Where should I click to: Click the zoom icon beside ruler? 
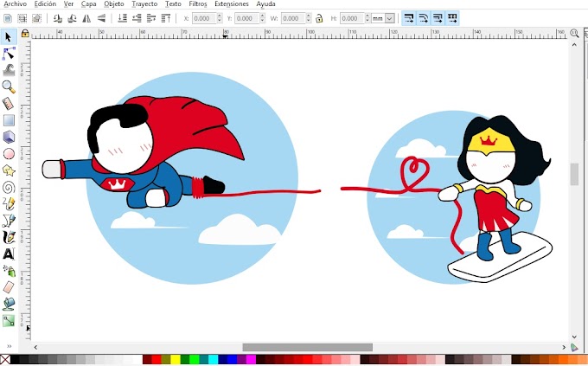574,33
